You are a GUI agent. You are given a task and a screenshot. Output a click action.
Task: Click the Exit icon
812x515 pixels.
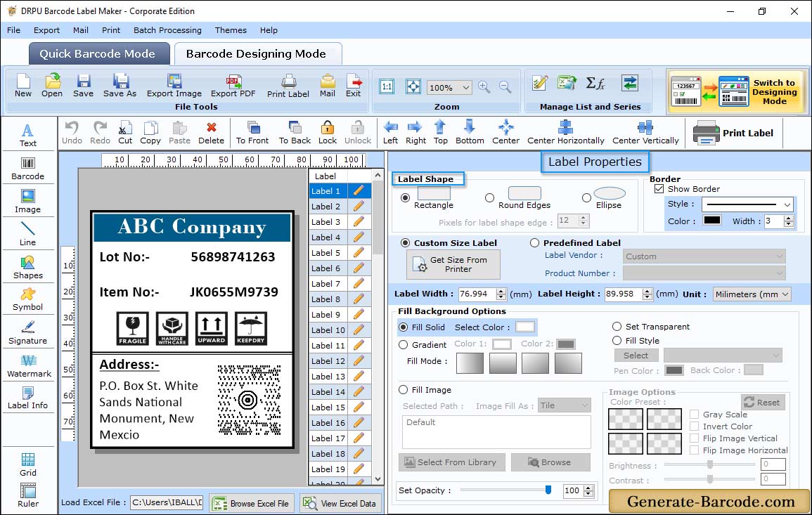(353, 86)
